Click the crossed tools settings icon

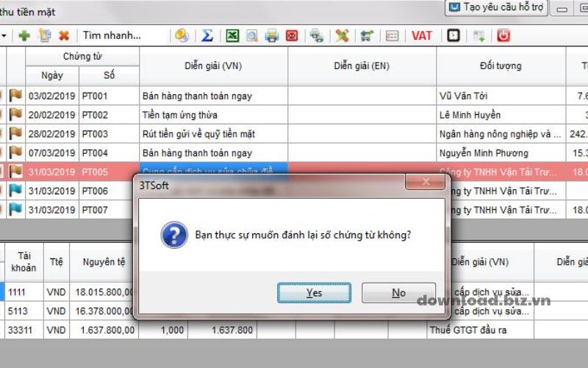(342, 35)
